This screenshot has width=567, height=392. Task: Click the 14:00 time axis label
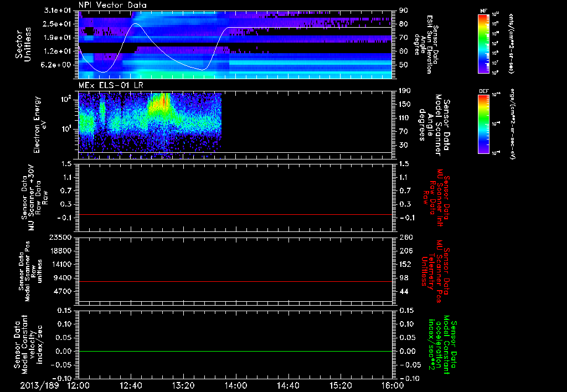(236, 385)
